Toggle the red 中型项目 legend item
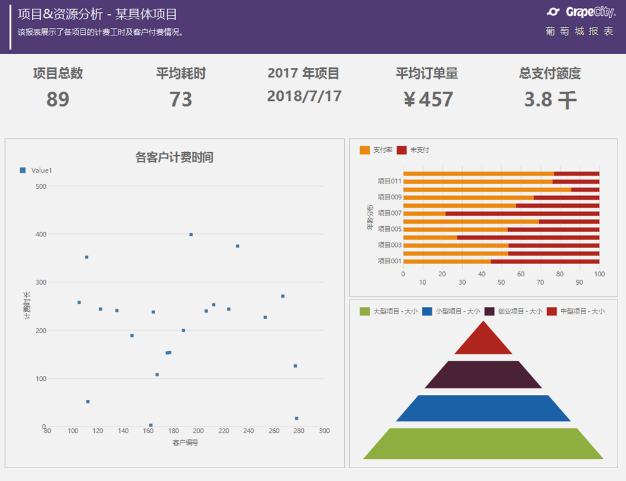Screen dimensions: 626x481 pos(551,311)
